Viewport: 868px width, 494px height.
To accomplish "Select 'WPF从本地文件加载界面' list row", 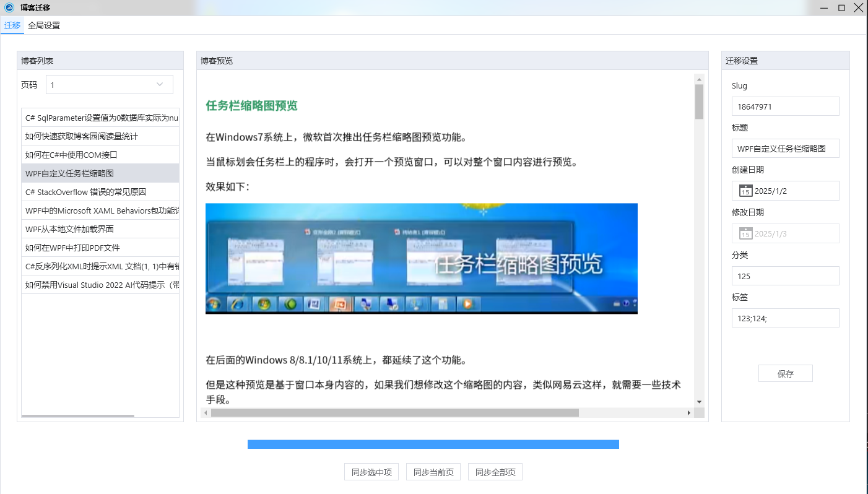I will pyautogui.click(x=100, y=229).
